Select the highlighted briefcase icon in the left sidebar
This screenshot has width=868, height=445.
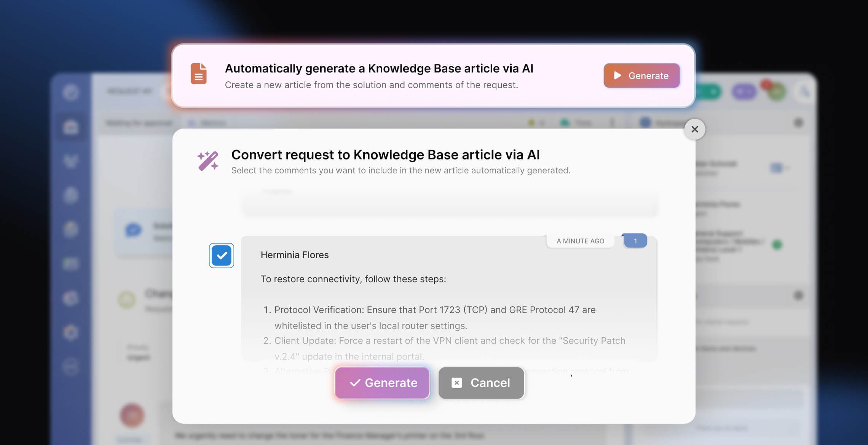click(x=71, y=127)
